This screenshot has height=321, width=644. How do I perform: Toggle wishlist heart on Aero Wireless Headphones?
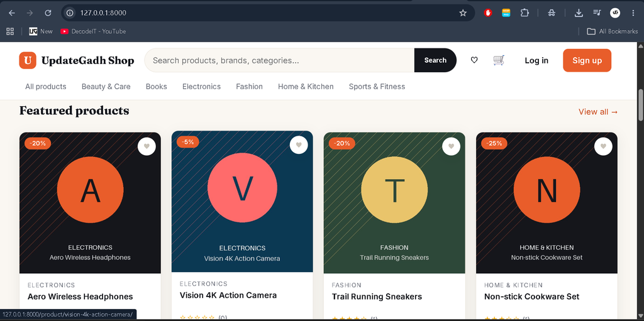pos(147,146)
